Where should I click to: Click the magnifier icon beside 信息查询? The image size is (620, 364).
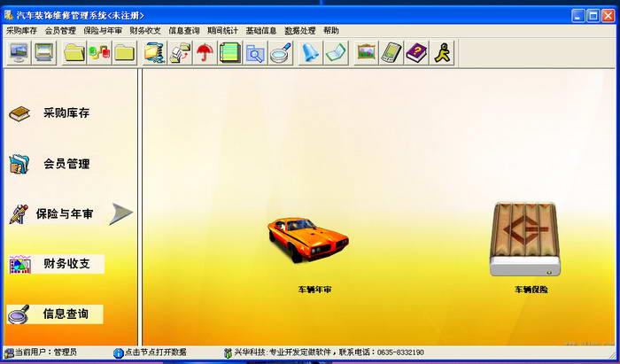pos(19,314)
